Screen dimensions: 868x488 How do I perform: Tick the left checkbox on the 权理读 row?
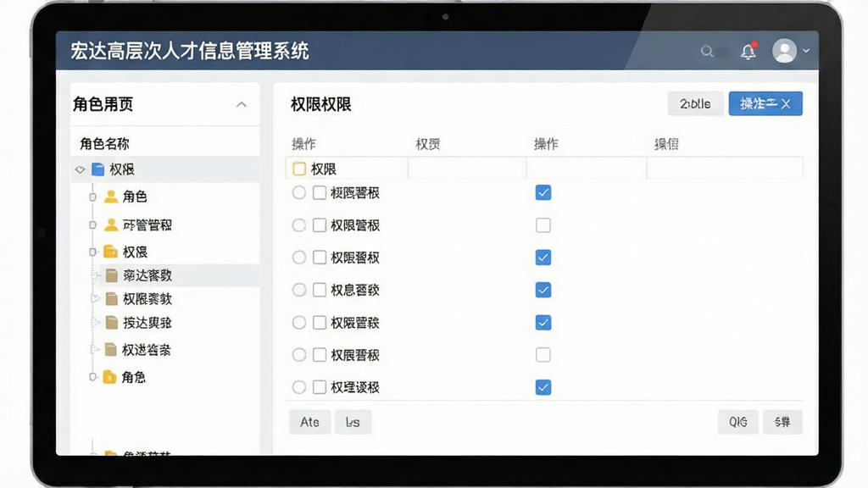coord(320,387)
